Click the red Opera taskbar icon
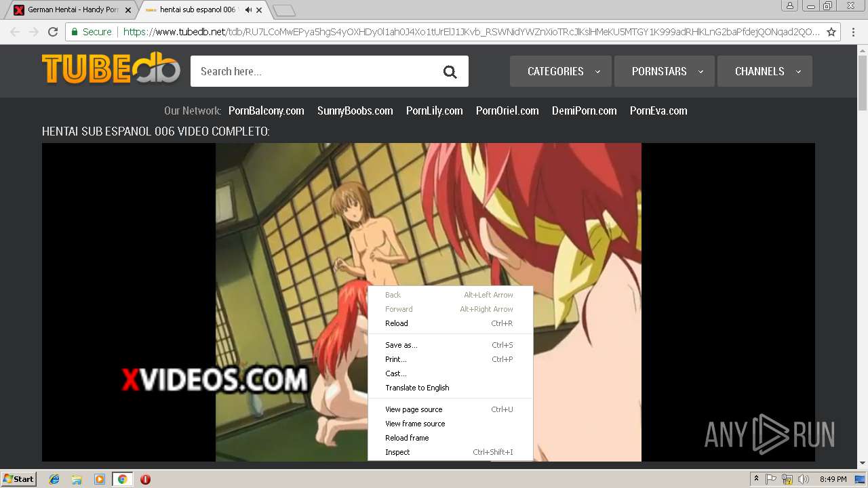 point(145,479)
